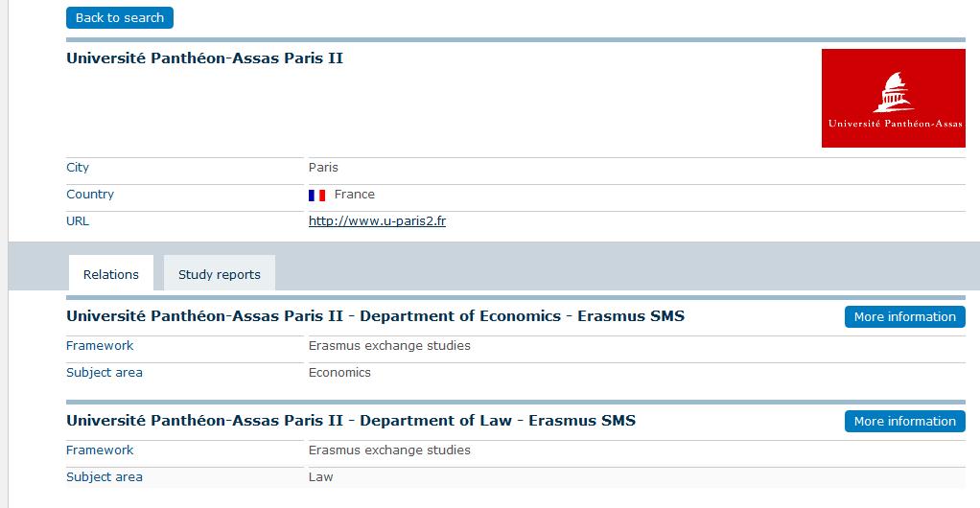
Task: Click the Université Panthéon-Assas Paris II page title
Action: [x=204, y=58]
